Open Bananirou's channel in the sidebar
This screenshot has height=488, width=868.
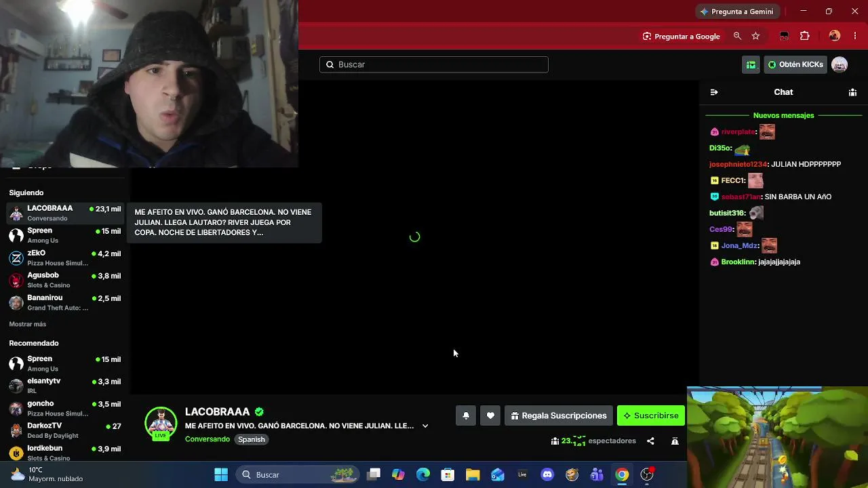click(64, 302)
